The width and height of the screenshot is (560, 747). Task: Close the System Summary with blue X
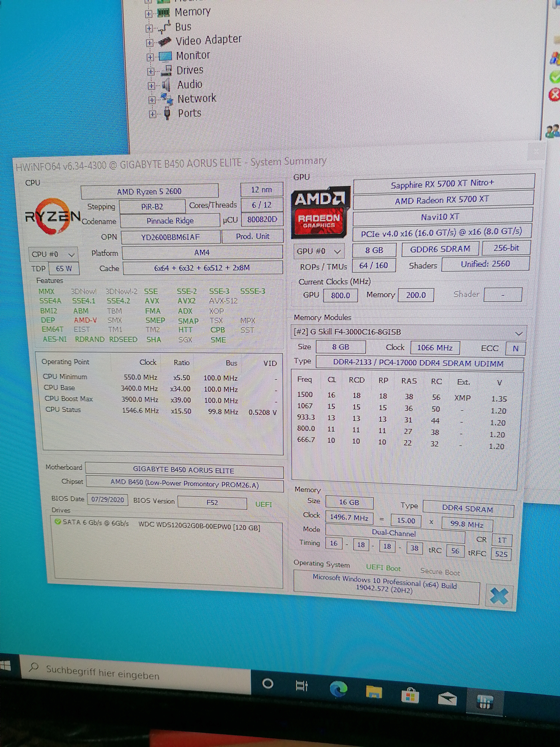499,595
